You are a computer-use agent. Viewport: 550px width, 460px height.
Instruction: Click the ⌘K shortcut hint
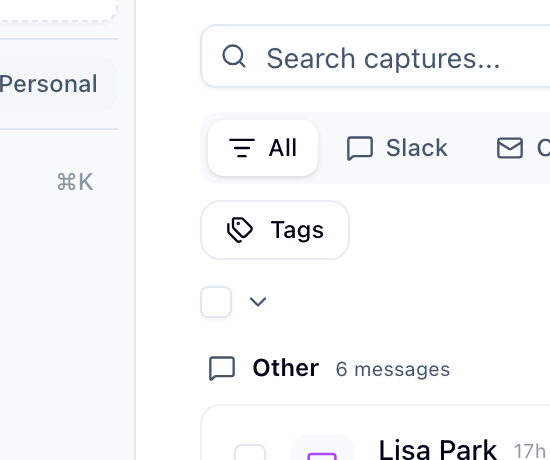pyautogui.click(x=75, y=182)
